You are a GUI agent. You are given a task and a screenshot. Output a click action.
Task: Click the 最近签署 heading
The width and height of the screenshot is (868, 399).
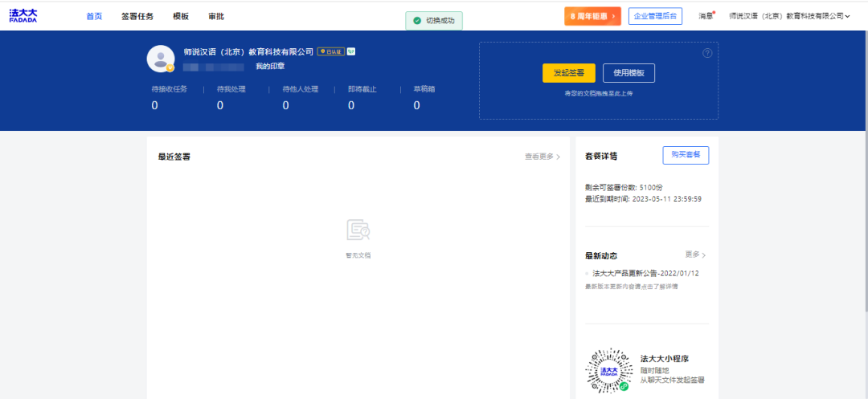(174, 157)
